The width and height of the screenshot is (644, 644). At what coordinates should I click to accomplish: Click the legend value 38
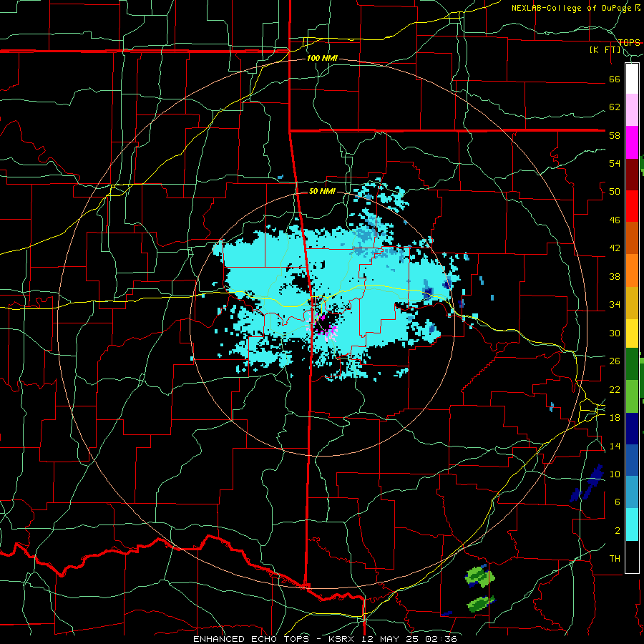(615, 276)
